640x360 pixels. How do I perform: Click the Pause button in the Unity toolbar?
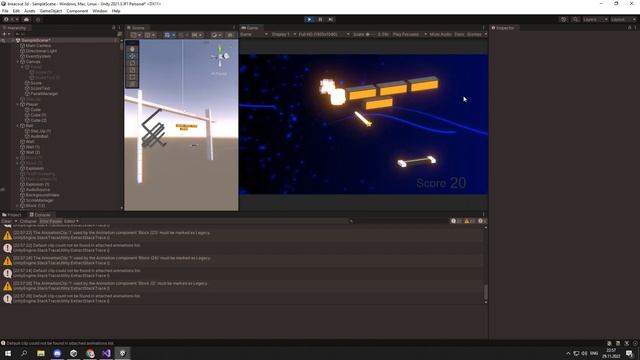320,19
